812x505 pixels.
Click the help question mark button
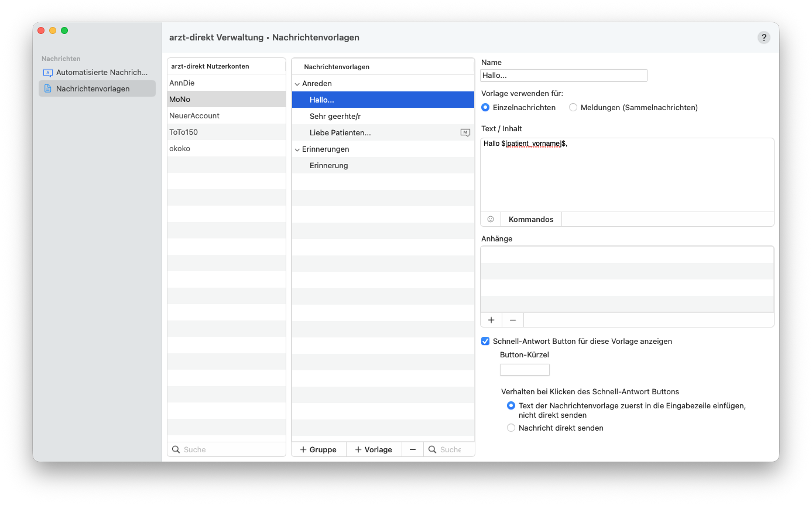(x=763, y=37)
